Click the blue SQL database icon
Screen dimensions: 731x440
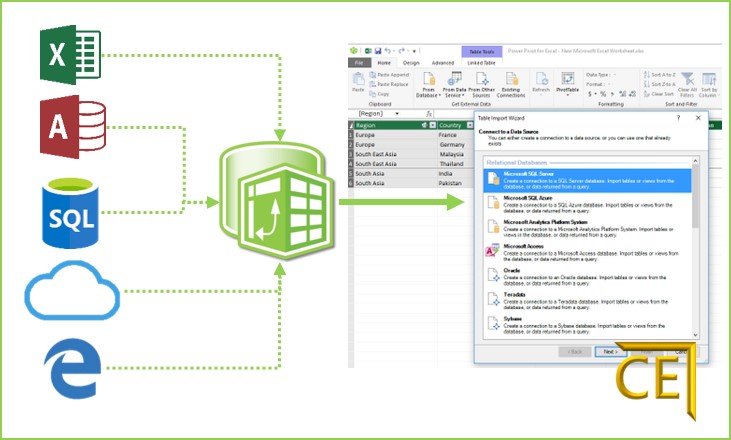(70, 213)
